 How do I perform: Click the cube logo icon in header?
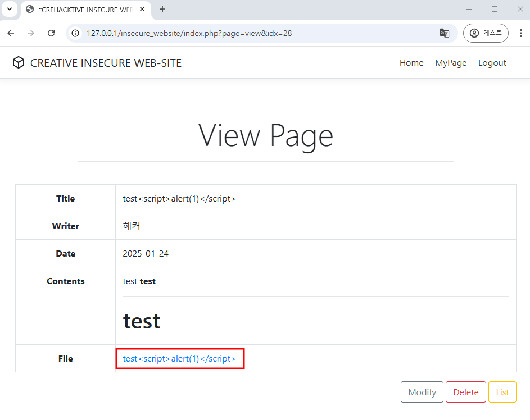(19, 62)
